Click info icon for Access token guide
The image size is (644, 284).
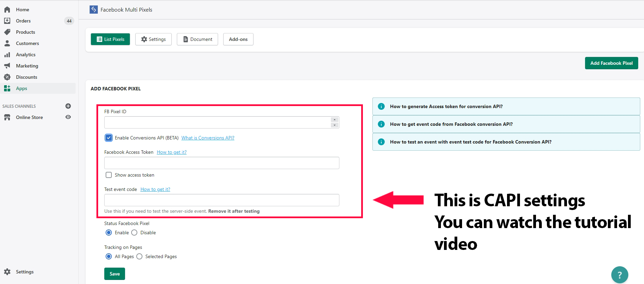point(381,106)
